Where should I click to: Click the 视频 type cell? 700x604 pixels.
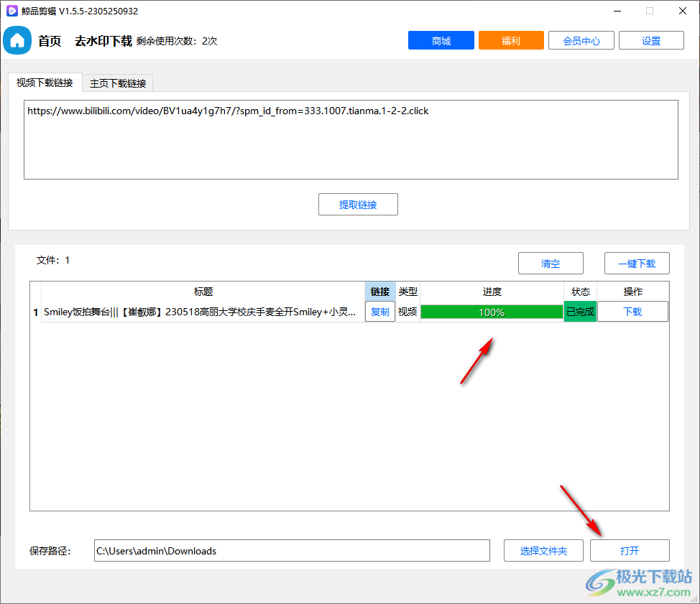[x=407, y=312]
